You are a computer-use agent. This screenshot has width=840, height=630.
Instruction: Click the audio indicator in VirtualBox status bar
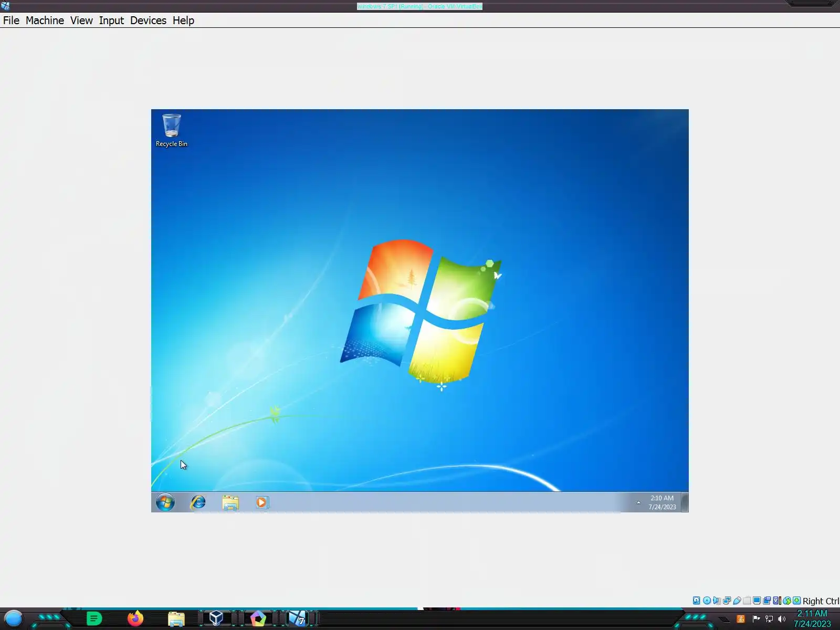[717, 601]
